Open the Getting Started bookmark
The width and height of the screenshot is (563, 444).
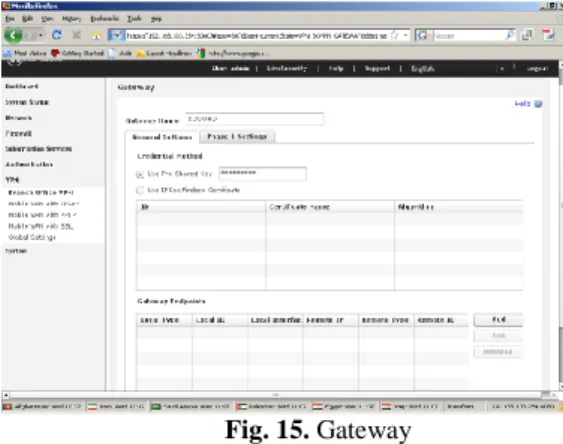(x=77, y=53)
